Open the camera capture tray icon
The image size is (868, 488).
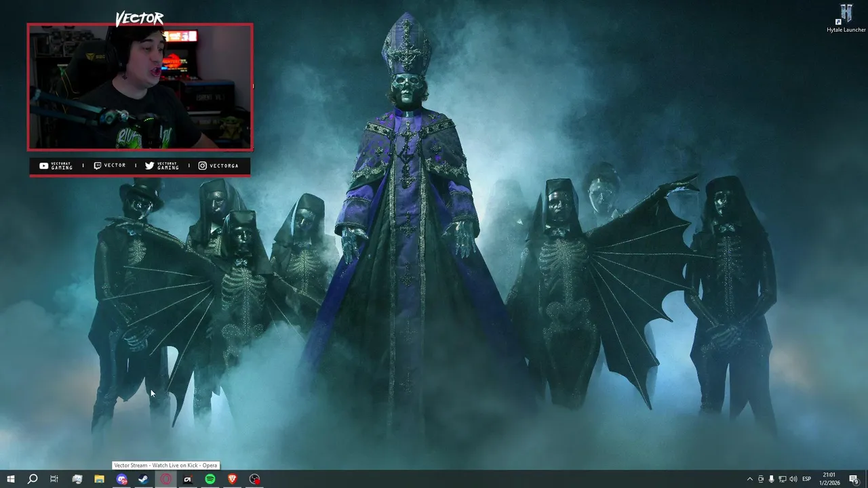click(760, 479)
